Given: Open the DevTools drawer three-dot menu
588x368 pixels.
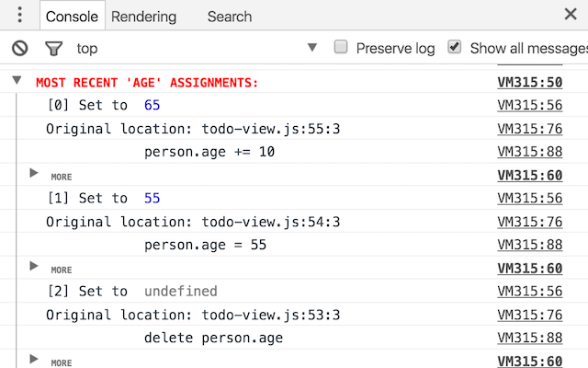Looking at the screenshot, I should click(x=20, y=16).
